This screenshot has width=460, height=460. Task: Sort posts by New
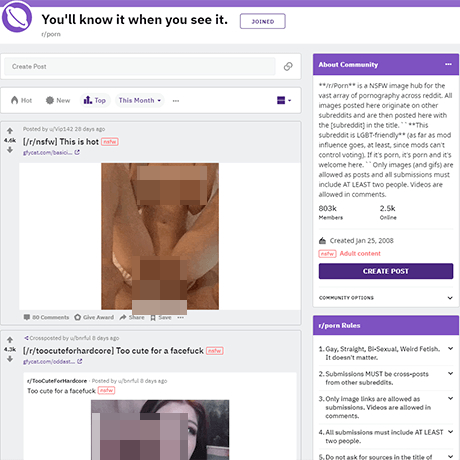click(x=58, y=100)
